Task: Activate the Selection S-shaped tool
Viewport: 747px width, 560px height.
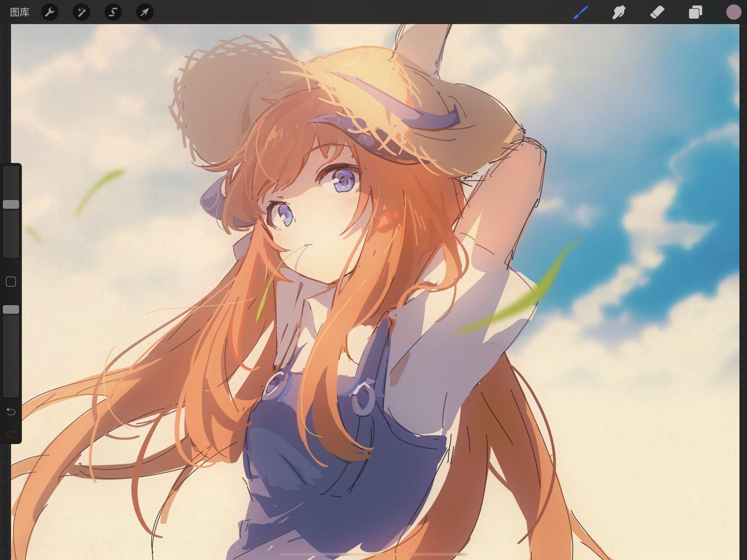Action: point(113,13)
